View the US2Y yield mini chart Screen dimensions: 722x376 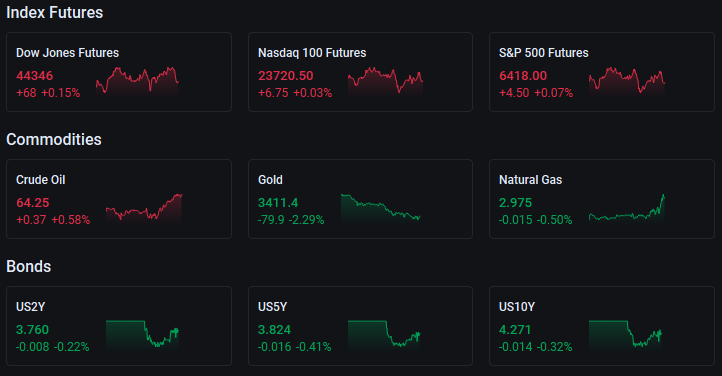pos(142,335)
